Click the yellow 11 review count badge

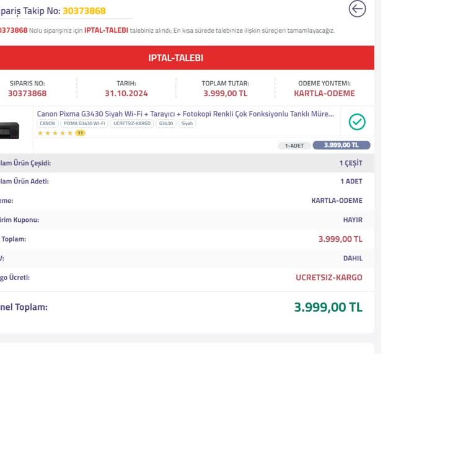[x=80, y=133]
